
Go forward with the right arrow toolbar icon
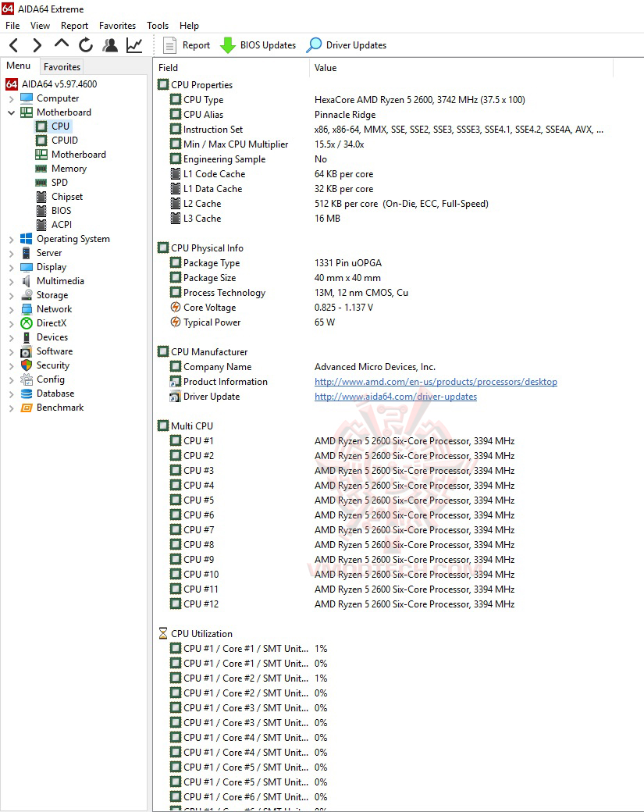click(x=37, y=45)
